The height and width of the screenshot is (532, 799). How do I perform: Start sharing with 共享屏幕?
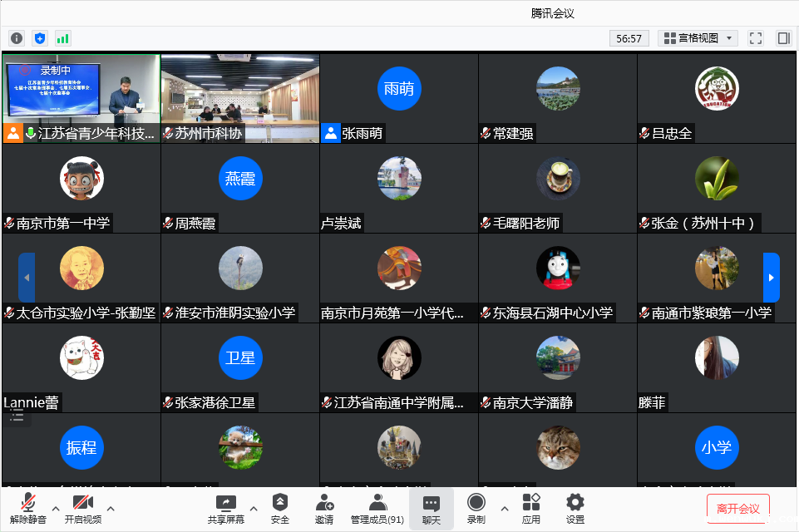click(224, 507)
